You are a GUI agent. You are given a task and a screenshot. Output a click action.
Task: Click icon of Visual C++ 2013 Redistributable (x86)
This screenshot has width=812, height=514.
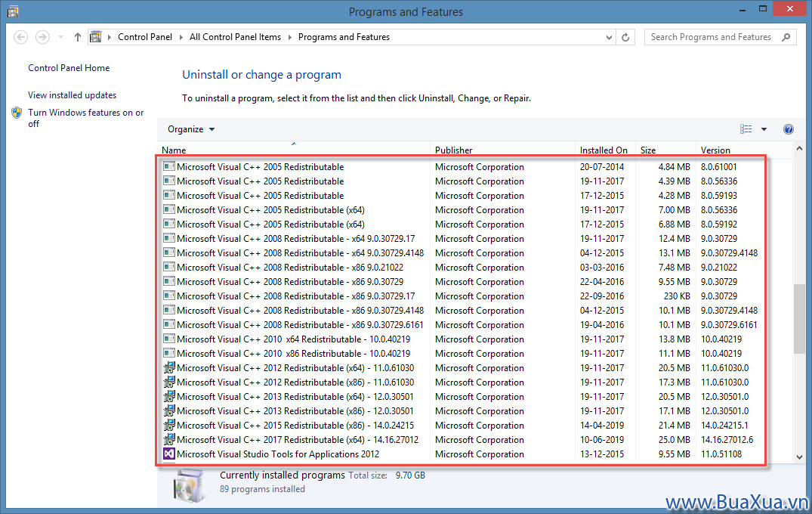pos(169,410)
